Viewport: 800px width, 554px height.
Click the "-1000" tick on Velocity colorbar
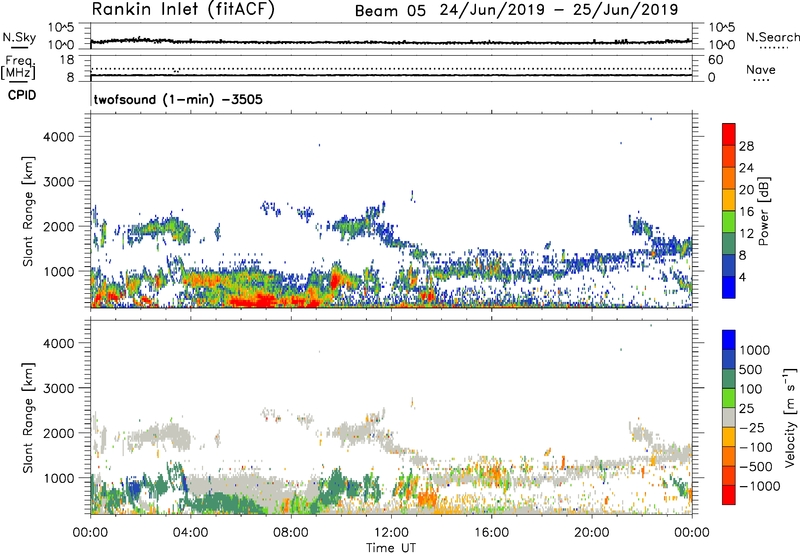pyautogui.click(x=760, y=486)
